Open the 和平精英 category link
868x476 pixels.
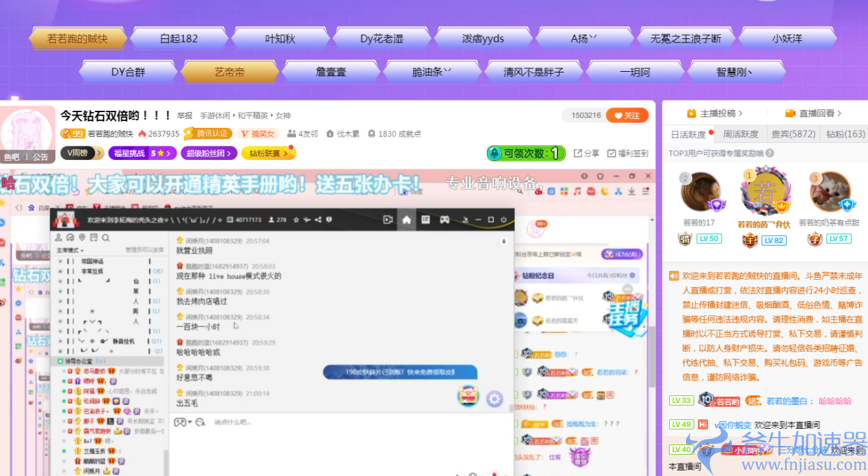pos(253,116)
